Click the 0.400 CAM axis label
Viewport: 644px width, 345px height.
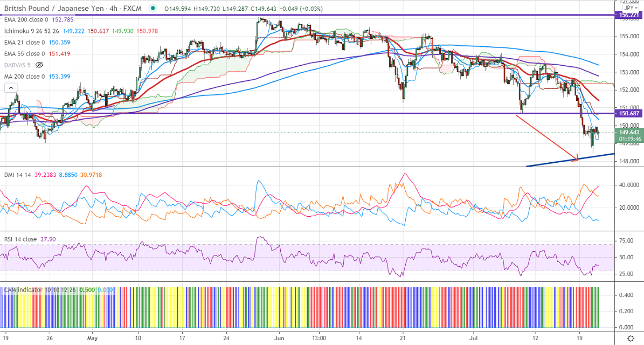626,295
